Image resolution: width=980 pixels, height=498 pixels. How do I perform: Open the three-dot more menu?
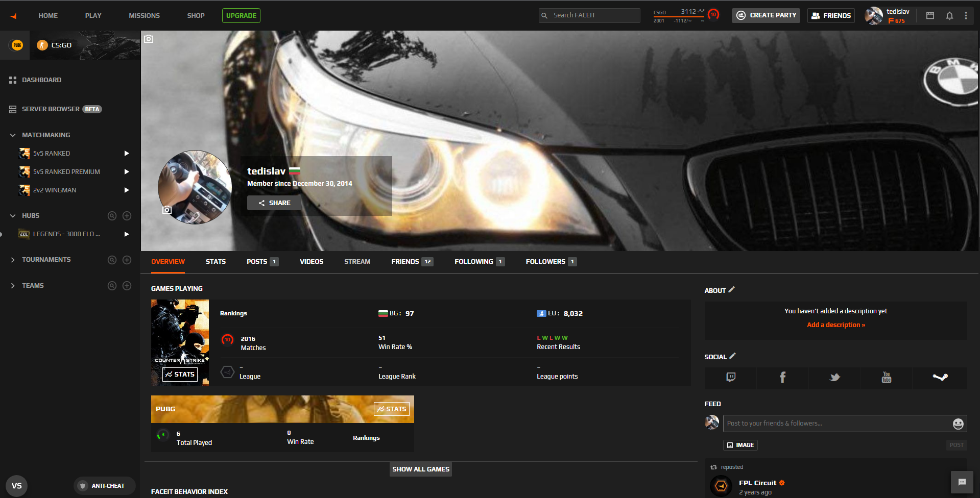click(x=966, y=16)
